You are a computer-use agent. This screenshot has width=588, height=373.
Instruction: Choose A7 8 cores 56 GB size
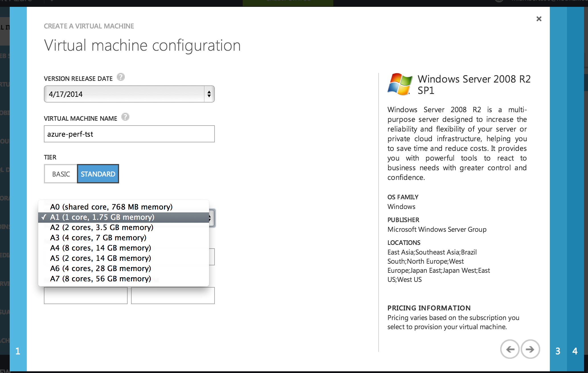coord(101,279)
